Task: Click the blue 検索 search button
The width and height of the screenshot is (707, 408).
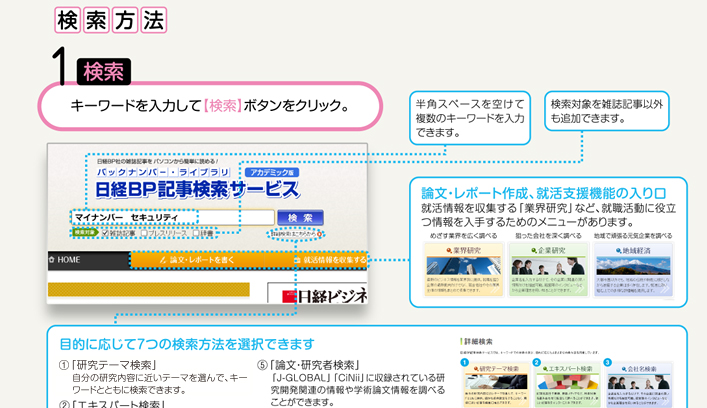Action: pos(300,218)
